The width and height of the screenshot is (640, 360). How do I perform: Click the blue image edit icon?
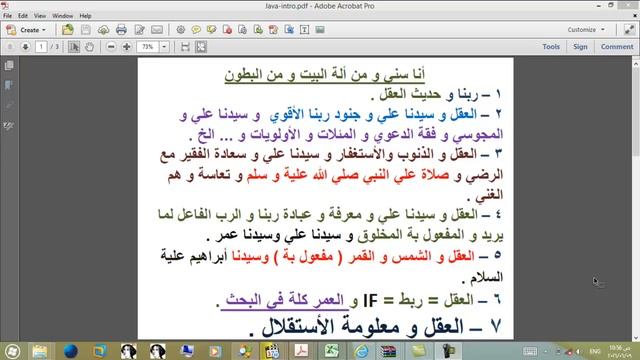pyautogui.click(x=289, y=29)
